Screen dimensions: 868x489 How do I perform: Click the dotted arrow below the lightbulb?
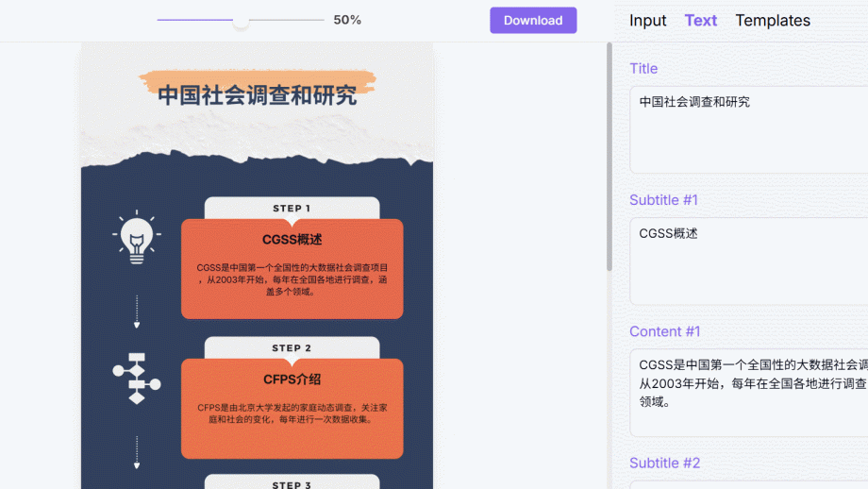click(x=137, y=312)
